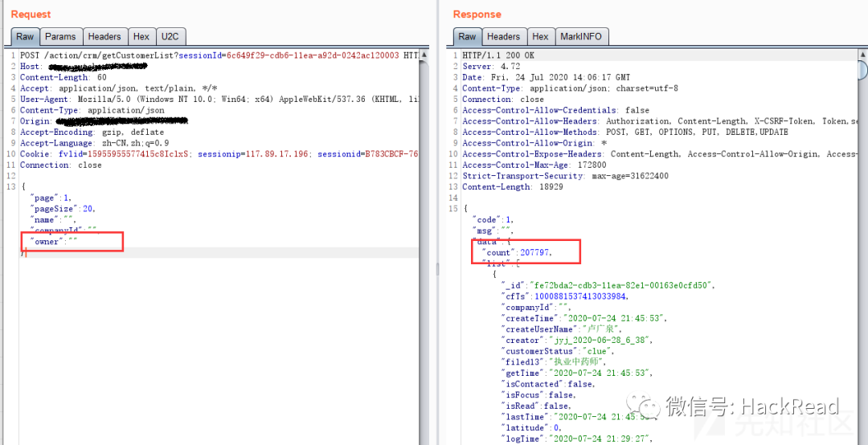Click the Strict-Transport-Security max-age line
The image size is (868, 445).
565,176
